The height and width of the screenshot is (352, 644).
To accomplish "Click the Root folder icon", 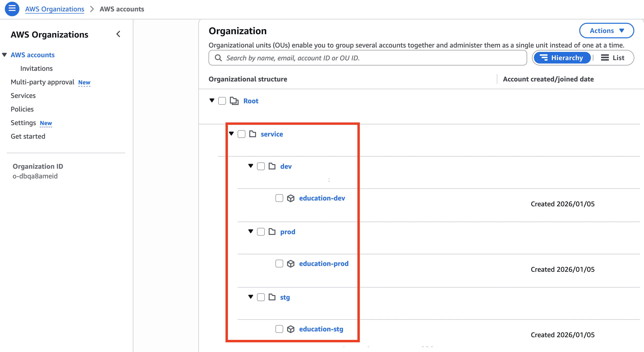I will point(234,101).
